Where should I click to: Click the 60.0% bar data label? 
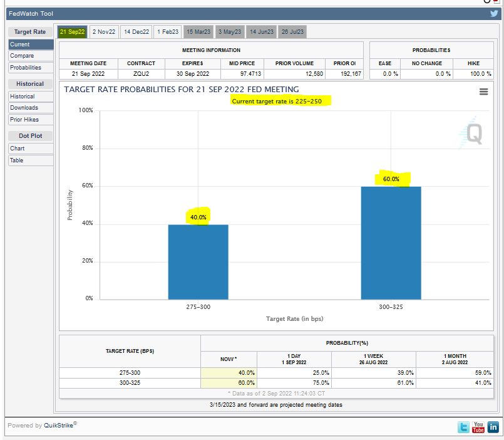[x=391, y=179]
